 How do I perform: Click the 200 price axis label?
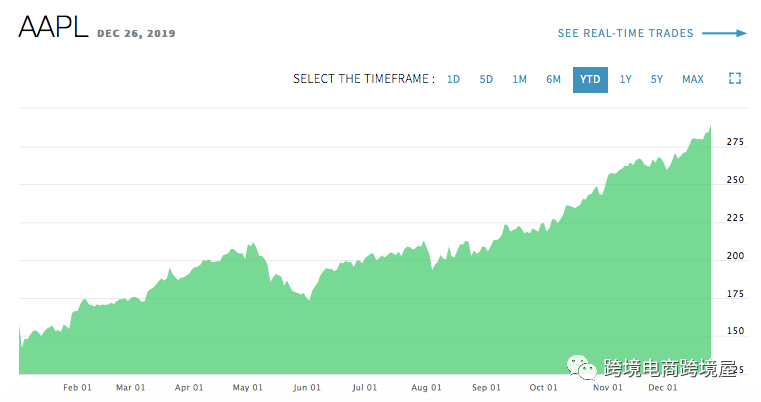click(x=735, y=255)
